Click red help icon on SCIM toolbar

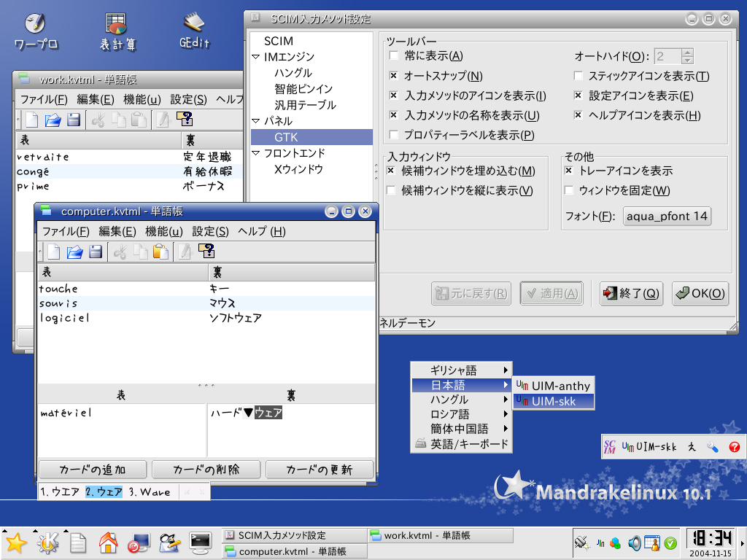click(x=734, y=447)
